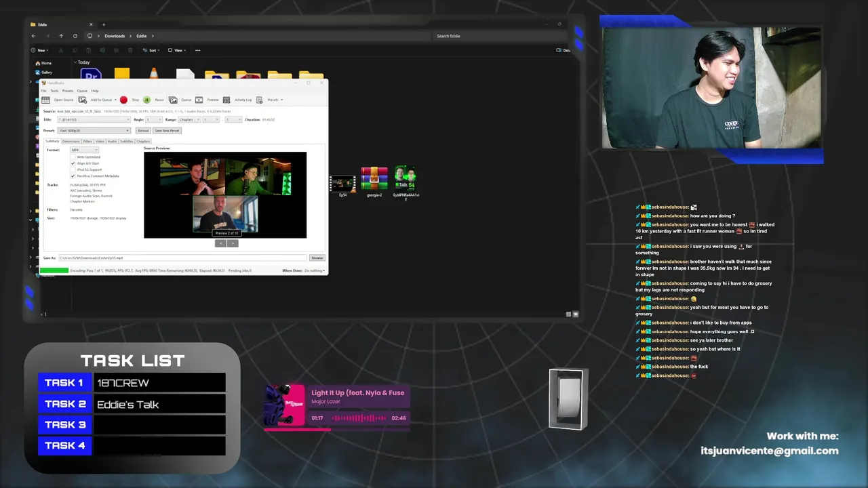Click the Cut scissors icon in Explorer toolbar
This screenshot has height=488, width=868.
[x=61, y=50]
